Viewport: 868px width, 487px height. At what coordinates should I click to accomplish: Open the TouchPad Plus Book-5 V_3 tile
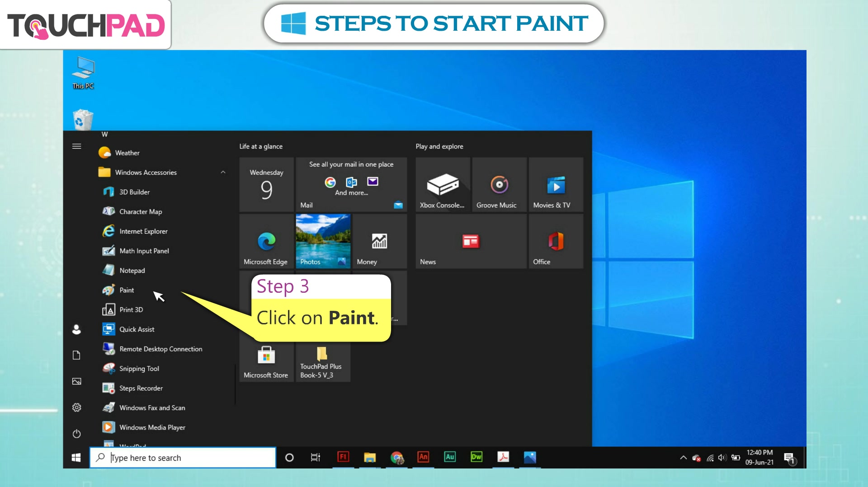coord(323,361)
